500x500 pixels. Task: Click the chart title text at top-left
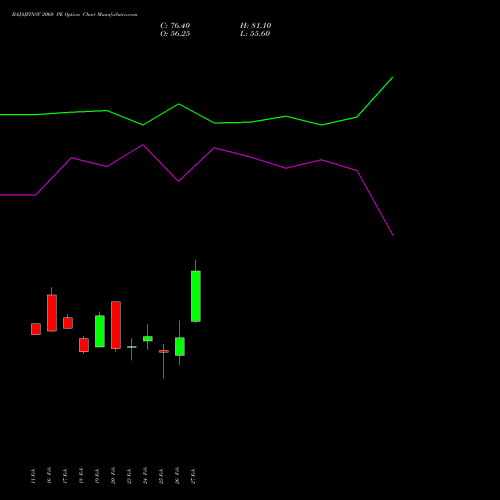(x=74, y=15)
